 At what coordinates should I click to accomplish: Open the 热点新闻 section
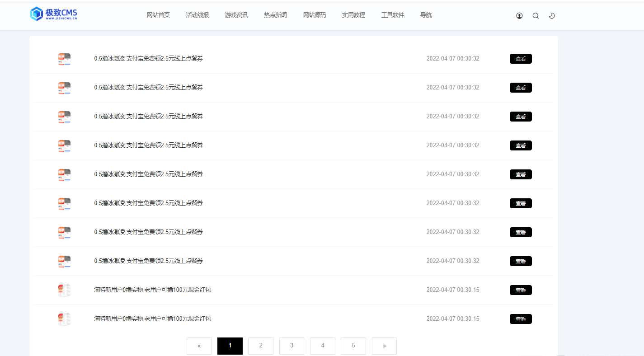pyautogui.click(x=275, y=15)
